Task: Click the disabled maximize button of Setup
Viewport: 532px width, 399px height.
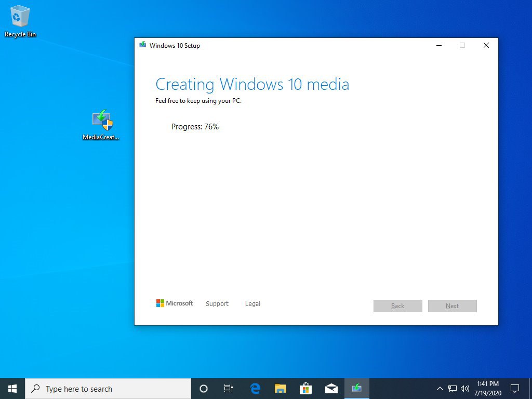Action: pyautogui.click(x=462, y=45)
